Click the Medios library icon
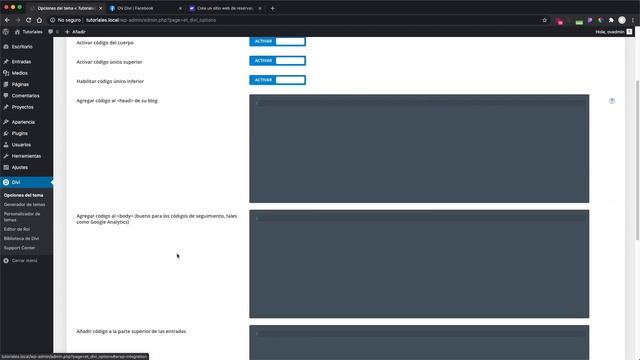 (x=6, y=73)
